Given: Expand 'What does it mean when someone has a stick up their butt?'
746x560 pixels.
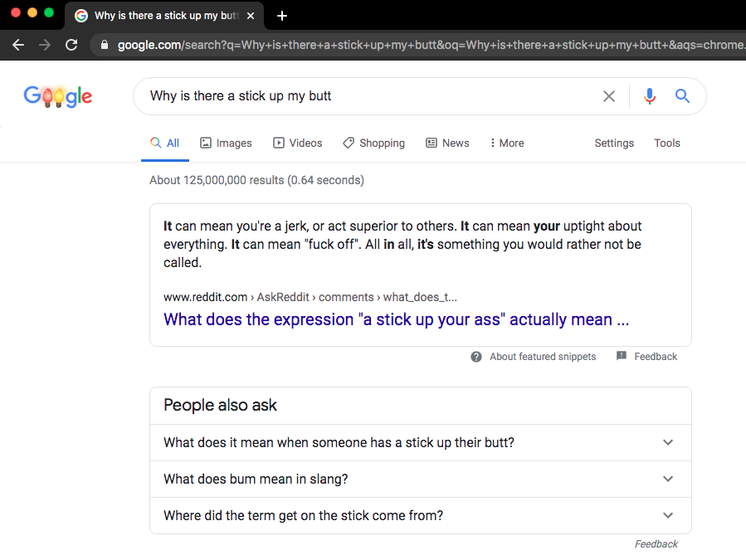Looking at the screenshot, I should 421,442.
